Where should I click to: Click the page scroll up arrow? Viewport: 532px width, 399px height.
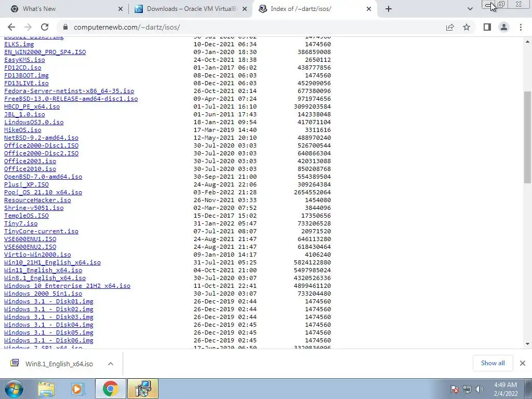[x=527, y=42]
